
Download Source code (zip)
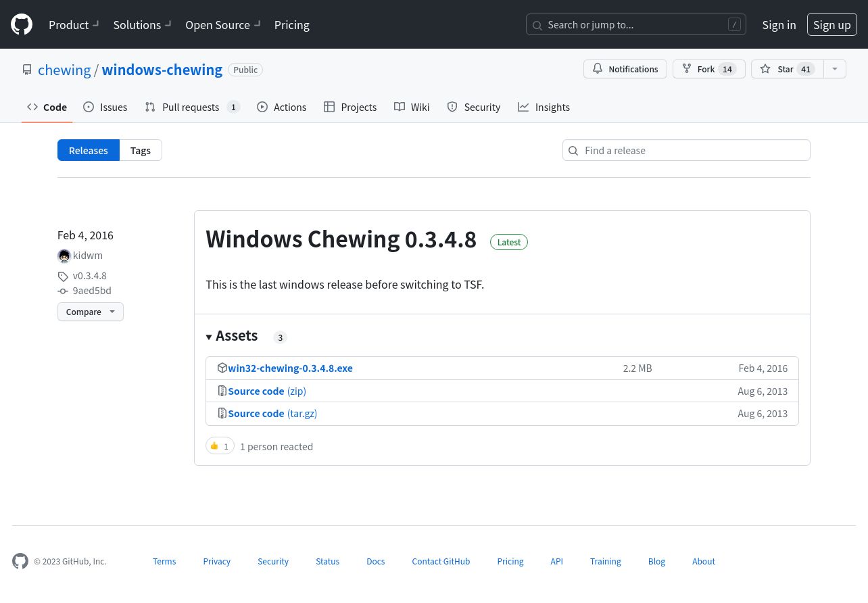267,391
